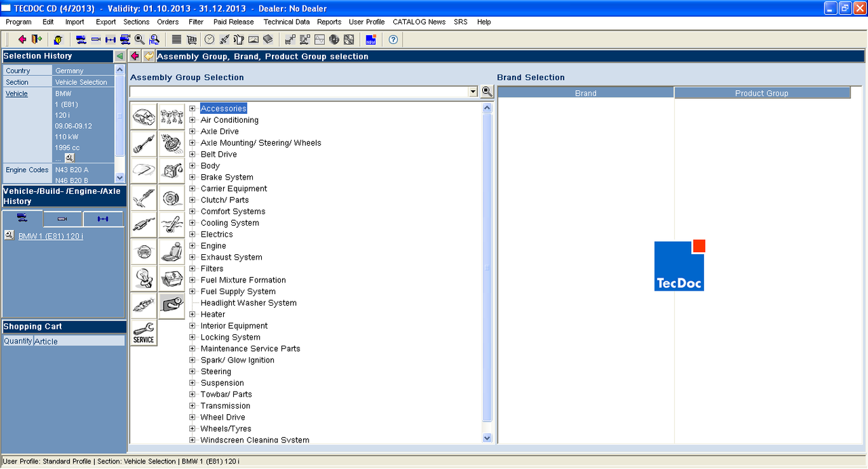Image resolution: width=868 pixels, height=469 pixels.
Task: Switch to the passenger car history tab
Action: 22,218
